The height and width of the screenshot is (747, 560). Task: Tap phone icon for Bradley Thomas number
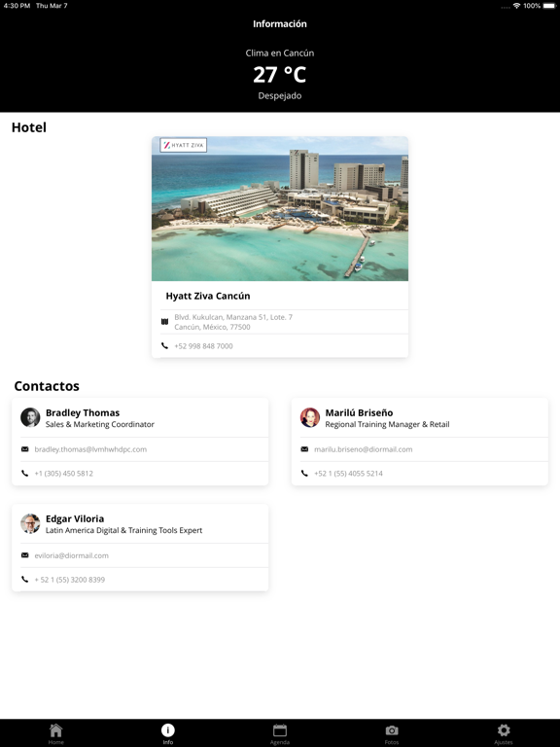[x=24, y=473]
